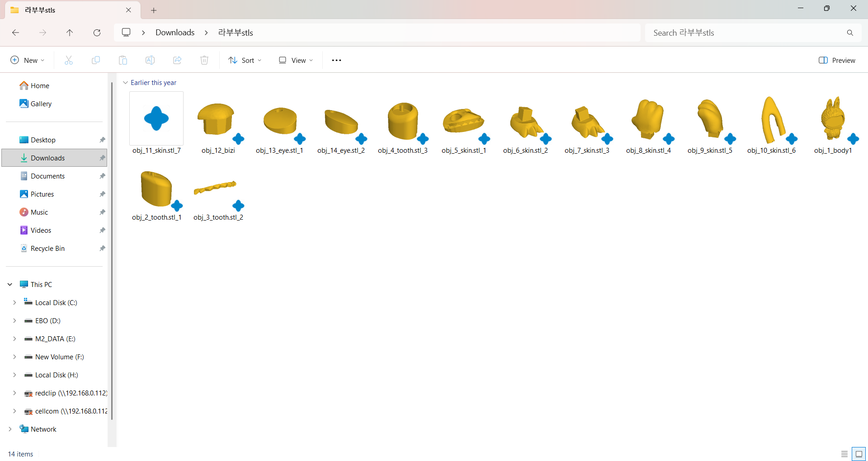The image size is (868, 461).
Task: Switch to large thumbnails view layout
Action: click(x=859, y=454)
